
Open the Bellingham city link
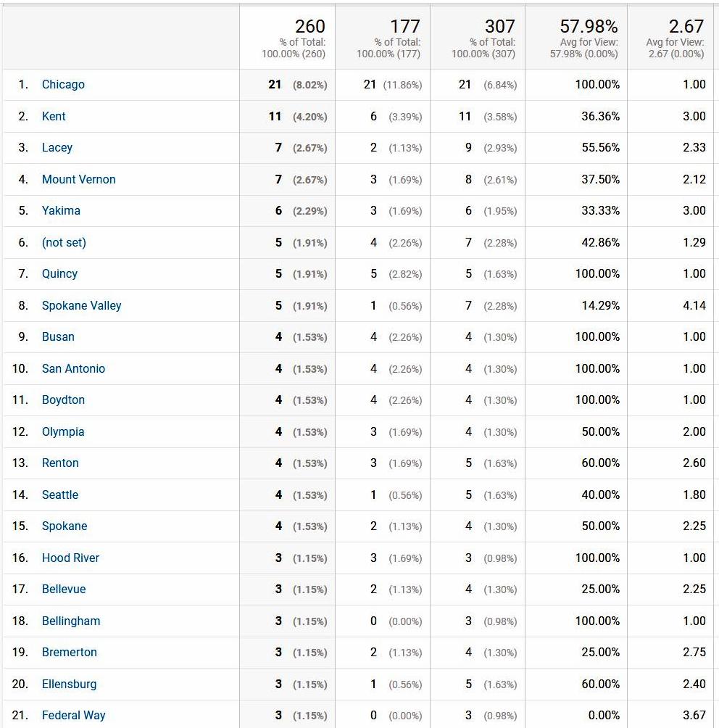pos(71,621)
